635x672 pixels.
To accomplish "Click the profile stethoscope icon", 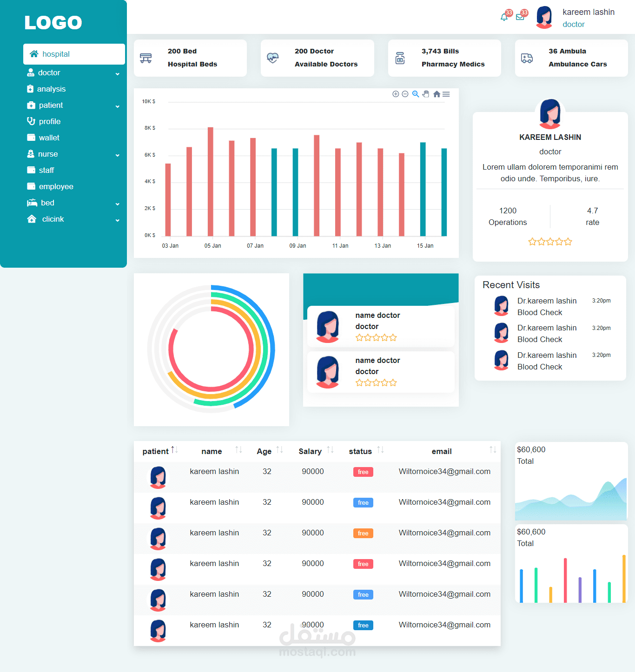I will [31, 121].
